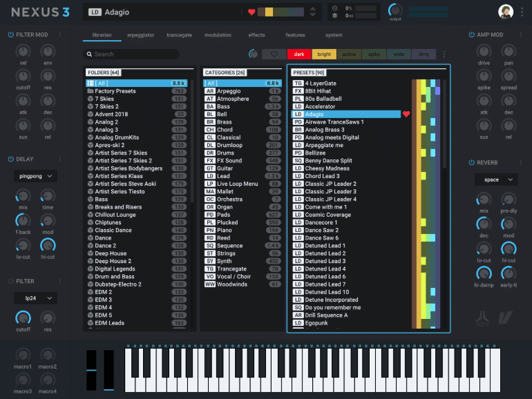
Task: Click the macro4 knob
Action: (x=48, y=380)
